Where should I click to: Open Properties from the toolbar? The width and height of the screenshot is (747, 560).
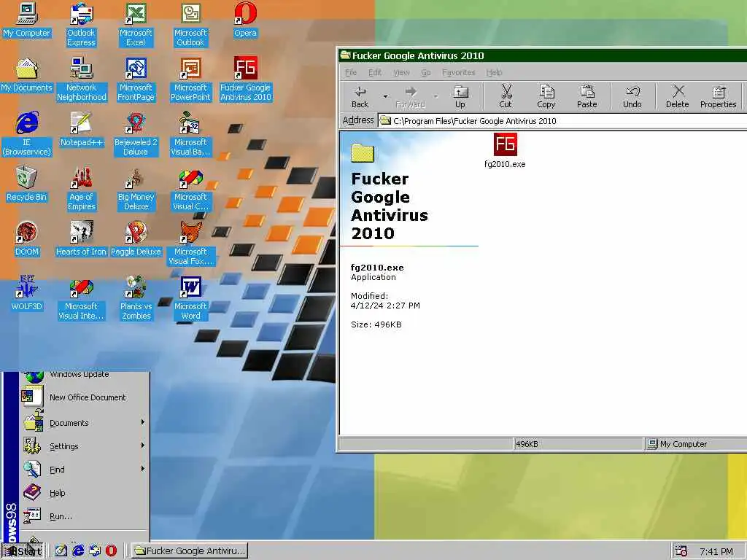(718, 97)
